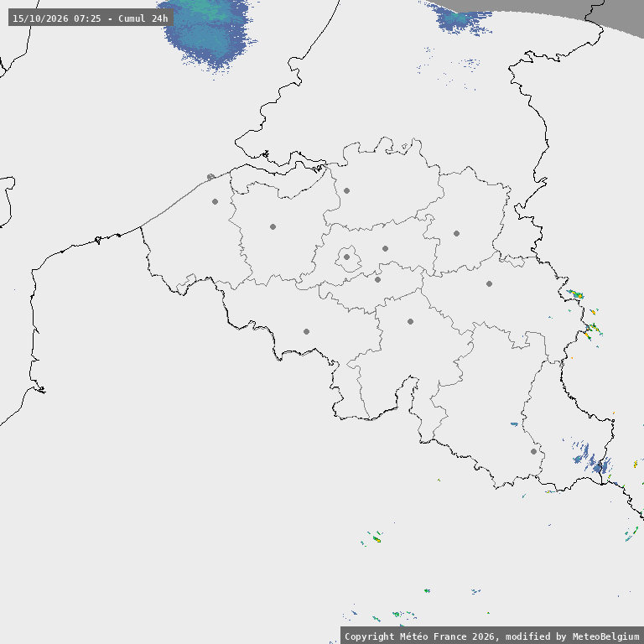The height and width of the screenshot is (644, 644).
Task: Click the Ghent dot in East Flanders
Action: coord(273,226)
